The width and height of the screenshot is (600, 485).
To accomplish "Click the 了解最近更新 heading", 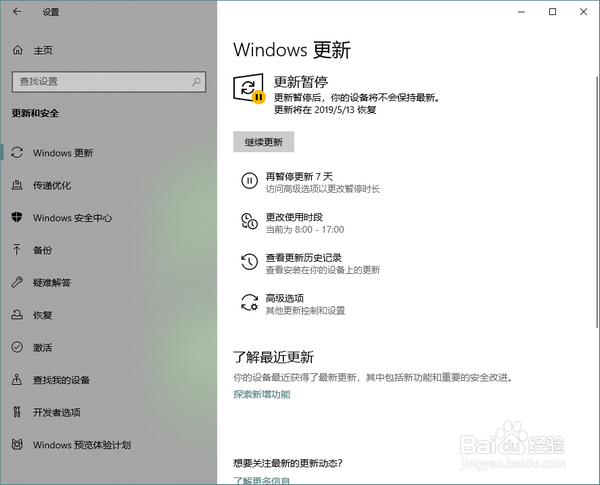I will point(274,357).
